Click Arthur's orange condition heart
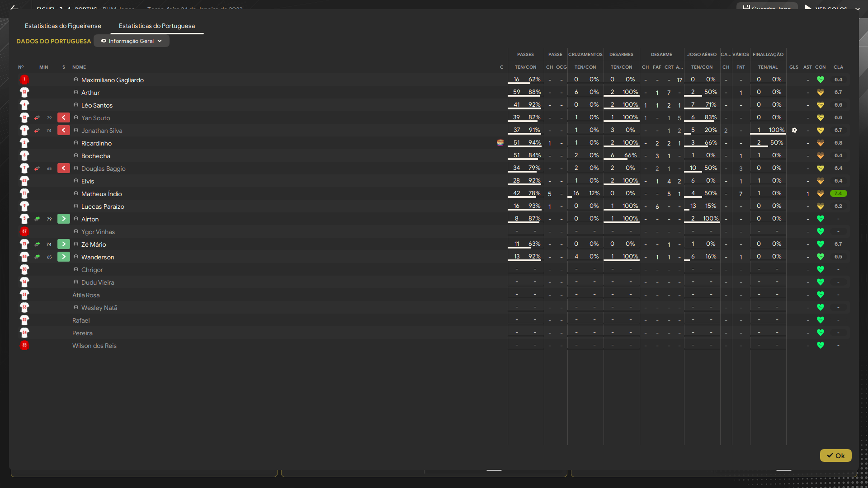The width and height of the screenshot is (868, 488). pos(820,92)
